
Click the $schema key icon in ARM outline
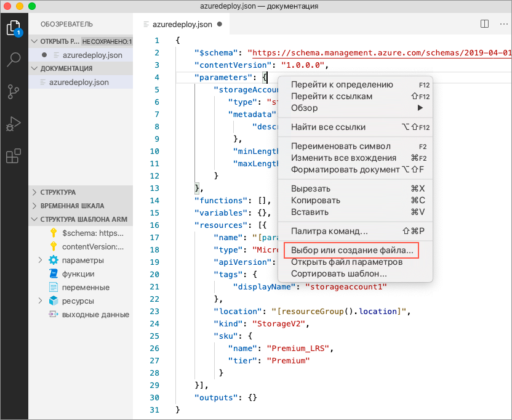(54, 233)
